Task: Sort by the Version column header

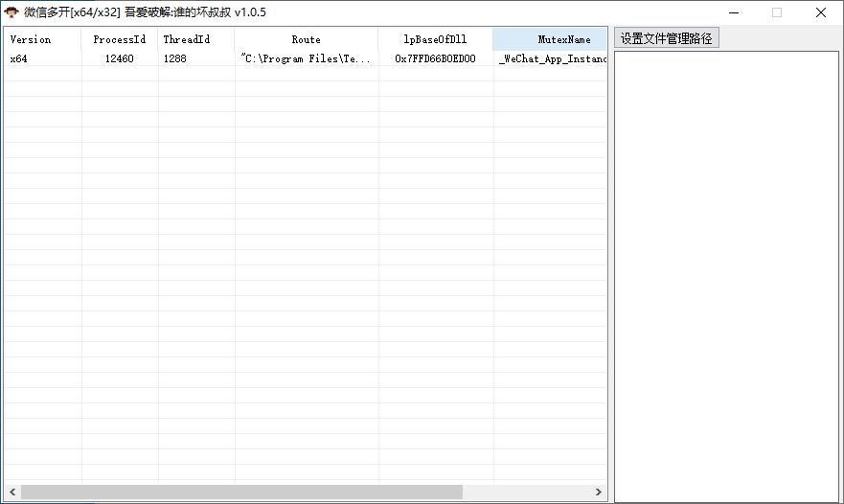Action: [x=31, y=39]
